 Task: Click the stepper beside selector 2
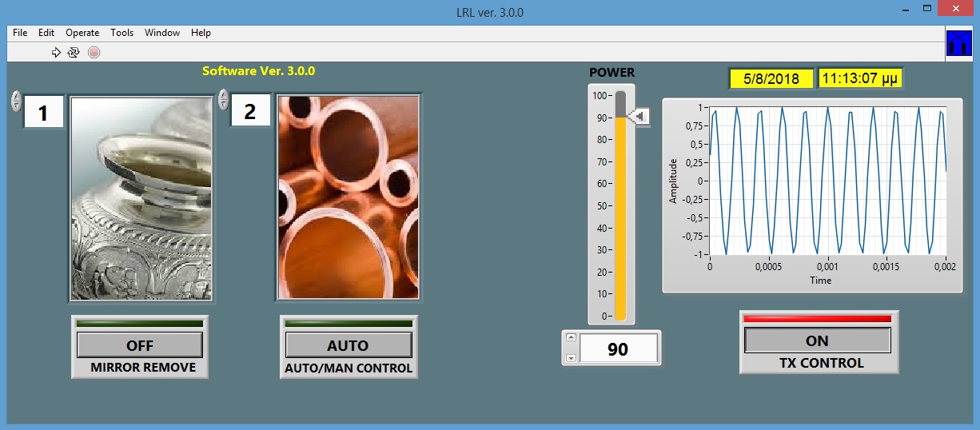223,99
